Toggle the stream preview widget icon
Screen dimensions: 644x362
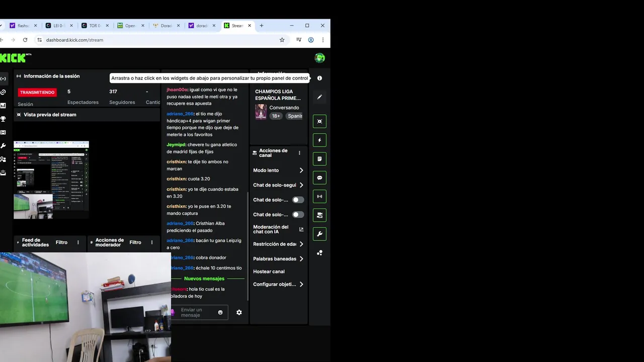coord(319,121)
